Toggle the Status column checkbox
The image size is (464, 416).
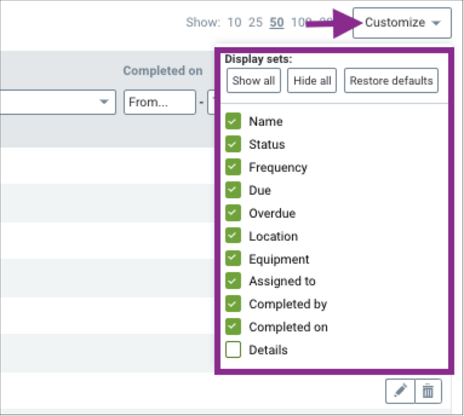pyautogui.click(x=233, y=144)
